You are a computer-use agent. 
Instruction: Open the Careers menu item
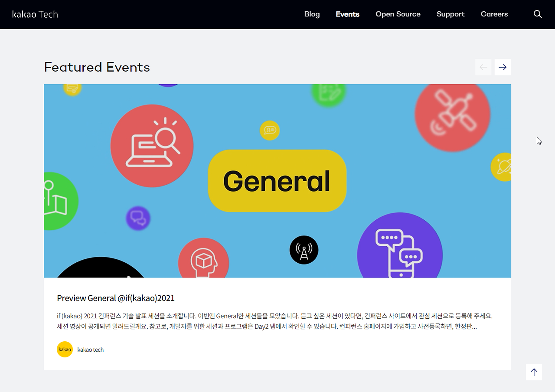pos(494,14)
